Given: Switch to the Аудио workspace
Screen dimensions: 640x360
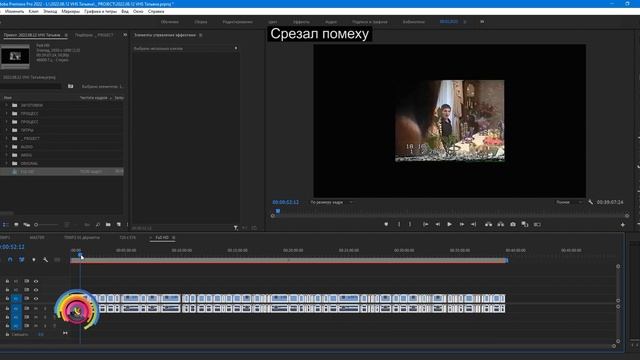Looking at the screenshot, I should click(331, 22).
